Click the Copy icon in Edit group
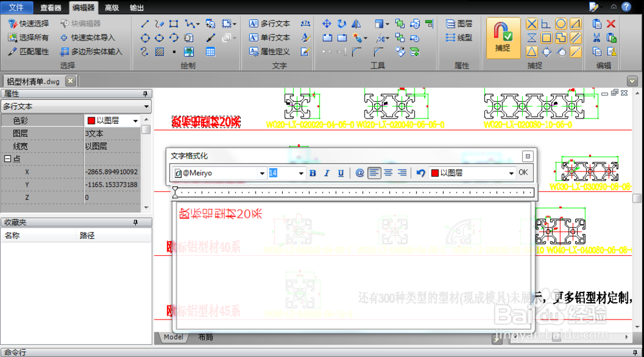 click(x=597, y=52)
